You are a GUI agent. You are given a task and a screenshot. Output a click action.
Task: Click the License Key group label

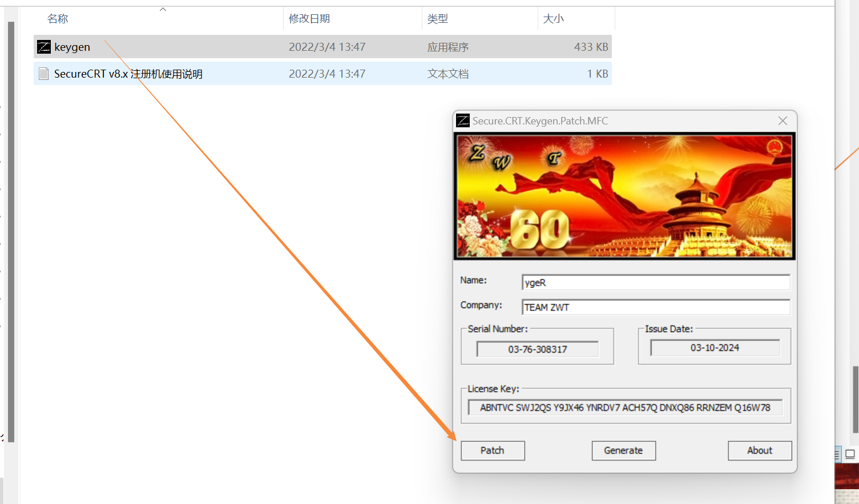(493, 389)
